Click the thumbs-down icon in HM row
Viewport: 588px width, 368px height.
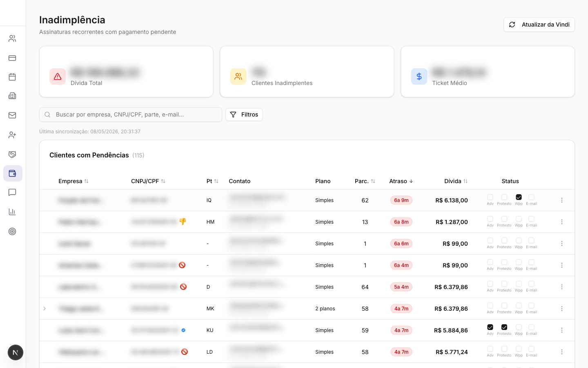(183, 221)
